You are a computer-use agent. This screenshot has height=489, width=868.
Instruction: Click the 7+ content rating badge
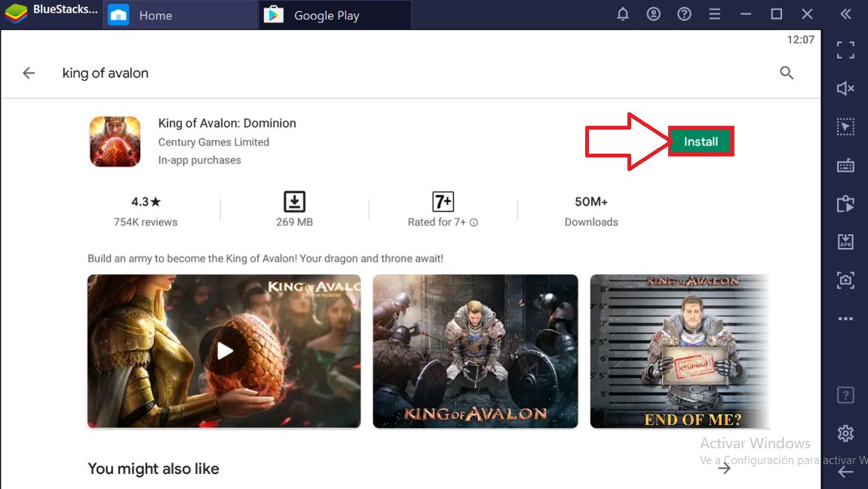click(443, 202)
